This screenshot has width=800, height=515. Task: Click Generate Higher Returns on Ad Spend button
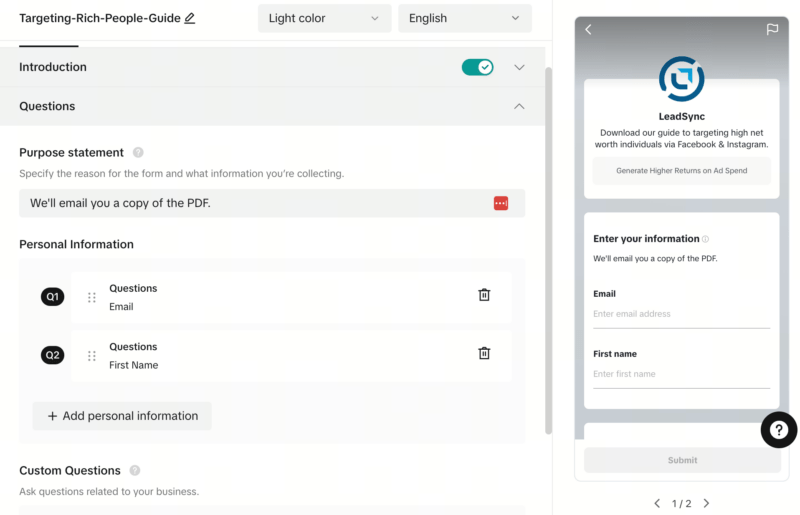coord(681,171)
